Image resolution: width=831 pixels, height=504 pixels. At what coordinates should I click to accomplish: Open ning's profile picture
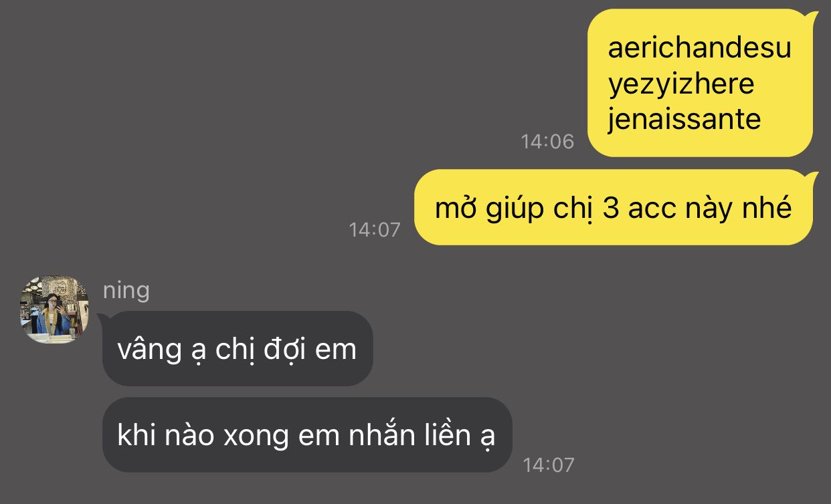click(54, 310)
